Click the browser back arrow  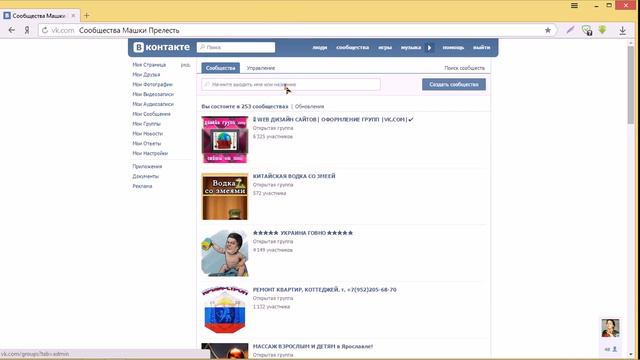pos(11,30)
